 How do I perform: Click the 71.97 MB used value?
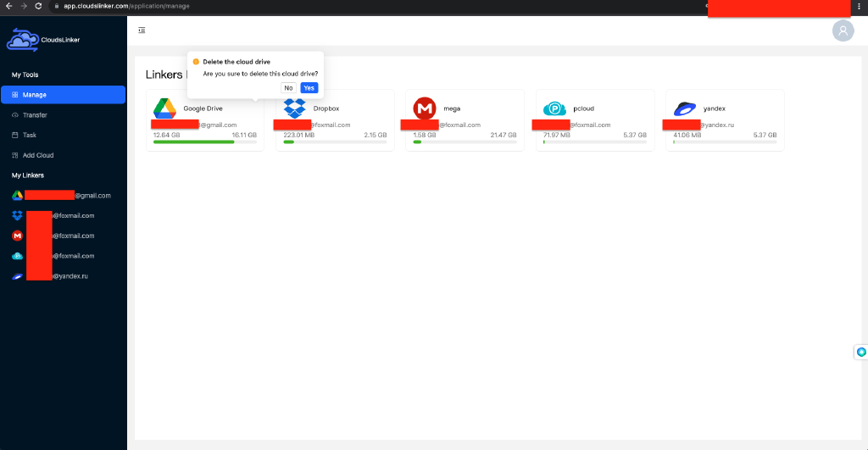(556, 135)
